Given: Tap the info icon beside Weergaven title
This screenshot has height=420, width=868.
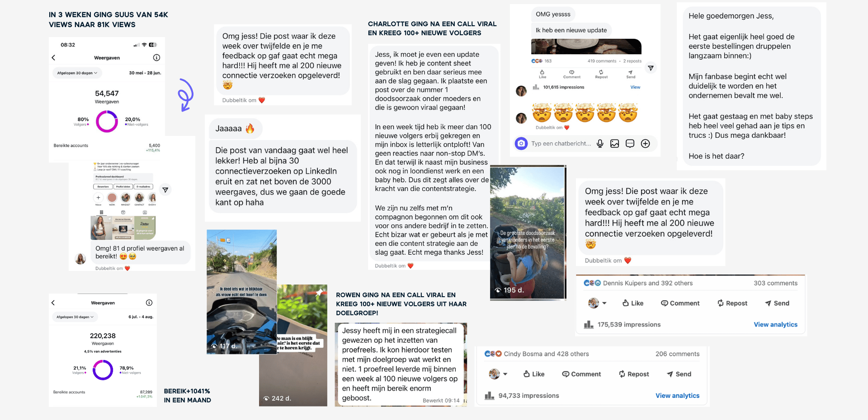Looking at the screenshot, I should pyautogui.click(x=156, y=58).
